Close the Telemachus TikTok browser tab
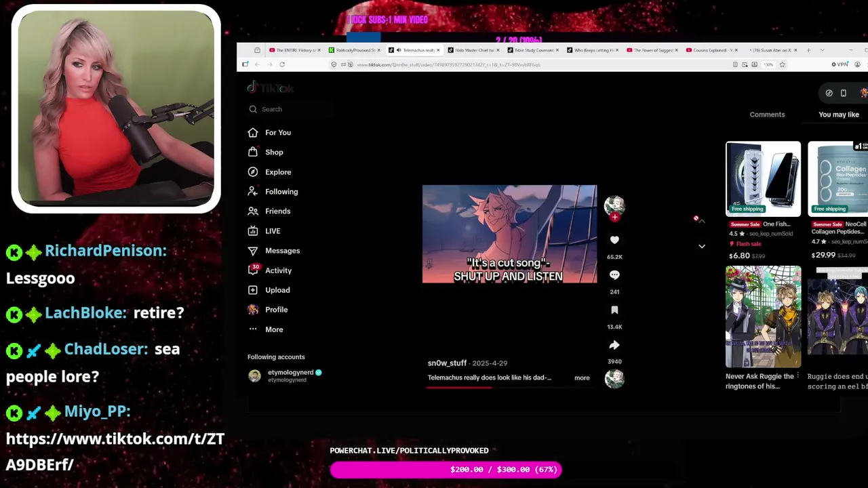Screen dimensions: 868x488 point(438,50)
